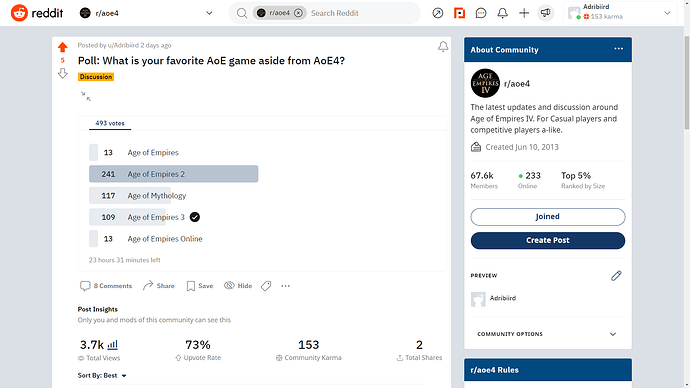Open the advertise megaphone icon
The width and height of the screenshot is (690, 388).
pyautogui.click(x=546, y=13)
